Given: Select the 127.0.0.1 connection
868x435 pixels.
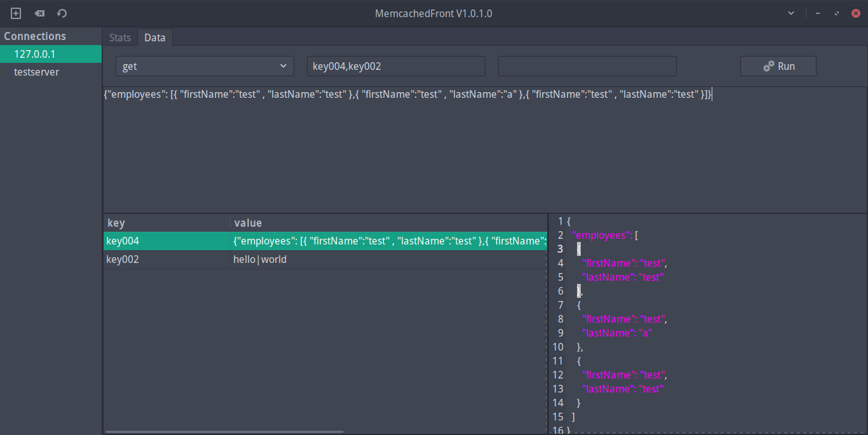Looking at the screenshot, I should click(51, 54).
